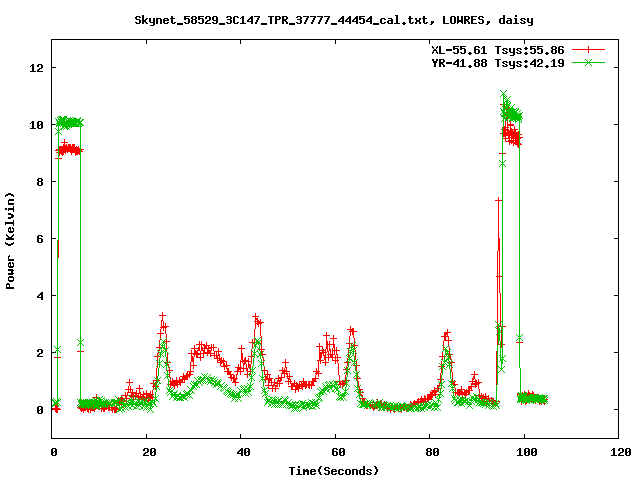The width and height of the screenshot is (640, 480).
Task: Click the plot title Skynet_58529_3C147 text
Action: point(334,20)
